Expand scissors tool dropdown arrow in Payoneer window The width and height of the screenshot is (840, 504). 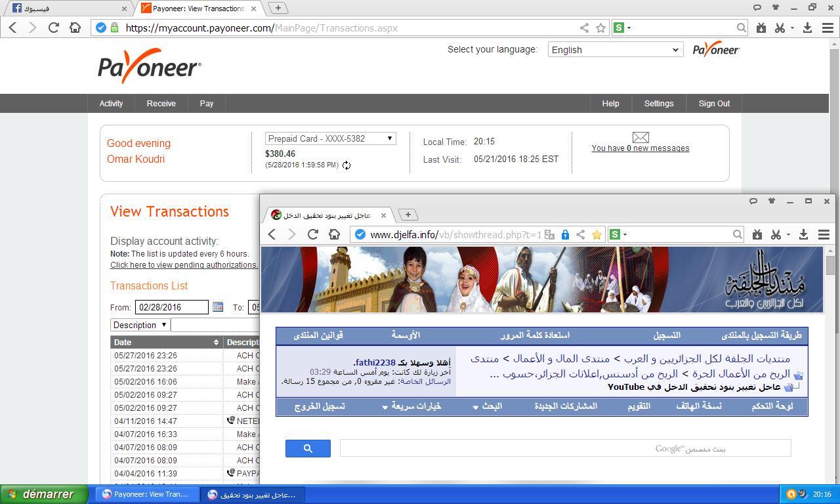click(x=792, y=28)
